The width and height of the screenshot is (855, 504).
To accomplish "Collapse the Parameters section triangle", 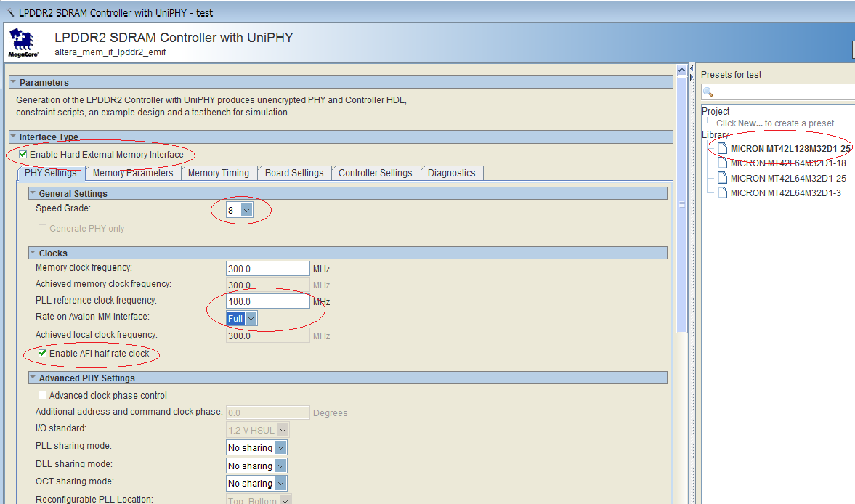I will coord(14,82).
